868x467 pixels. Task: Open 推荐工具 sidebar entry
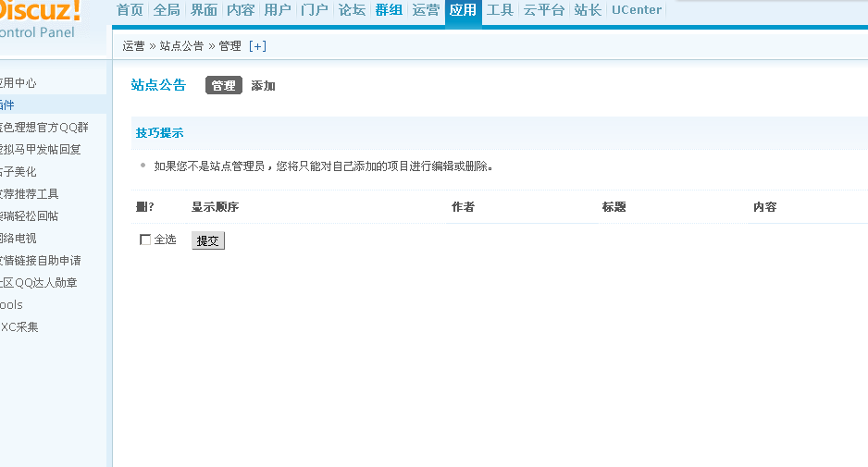(x=30, y=194)
